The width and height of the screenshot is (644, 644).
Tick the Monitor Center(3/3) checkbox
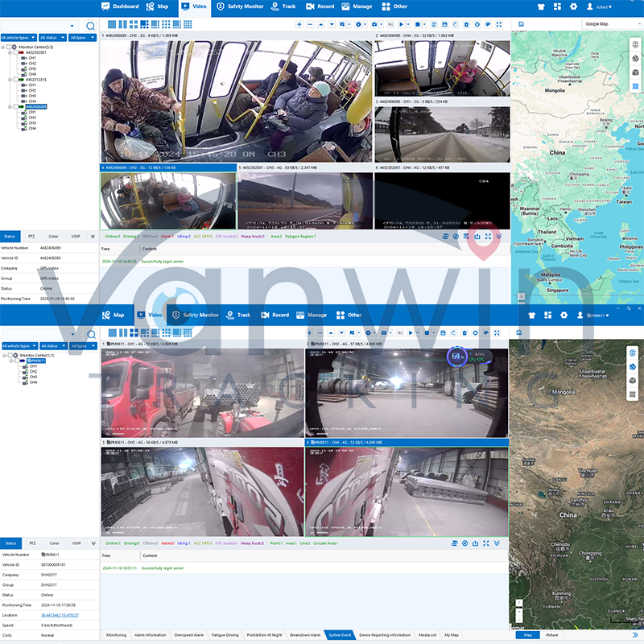click(x=10, y=47)
